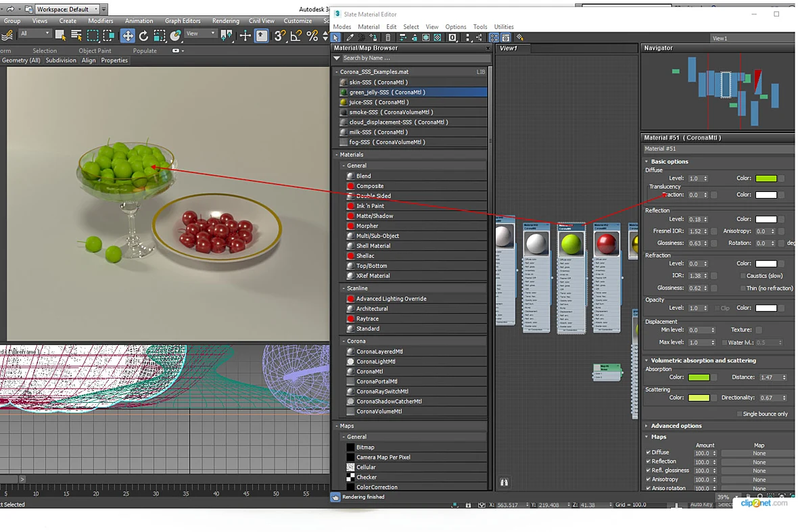Expand the Advanced options rollout
Screen dimensions: 798x532
tap(676, 426)
